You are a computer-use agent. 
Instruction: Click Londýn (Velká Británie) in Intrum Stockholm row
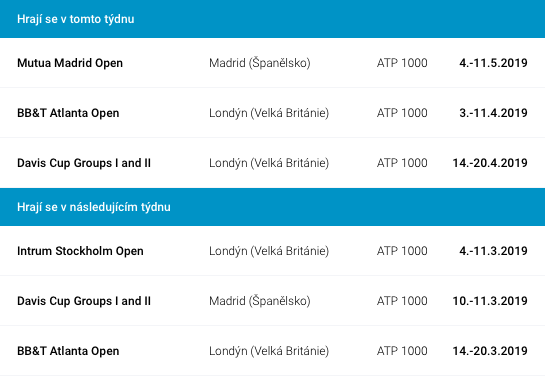[269, 251]
